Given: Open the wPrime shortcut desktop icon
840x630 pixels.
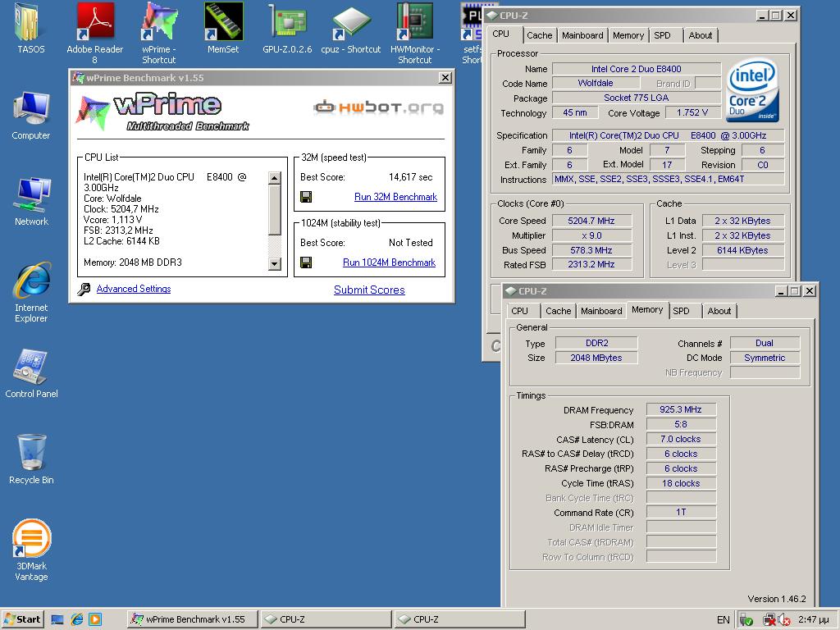Looking at the screenshot, I should [x=159, y=22].
